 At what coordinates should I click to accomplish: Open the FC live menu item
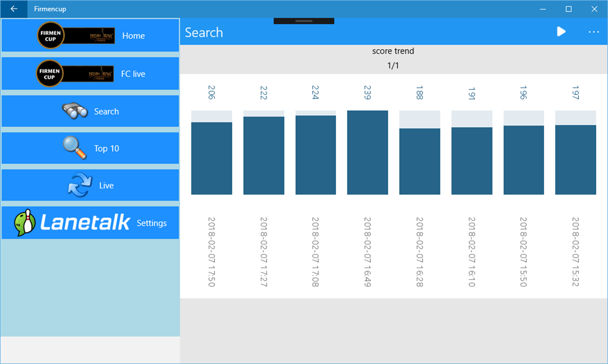(90, 73)
